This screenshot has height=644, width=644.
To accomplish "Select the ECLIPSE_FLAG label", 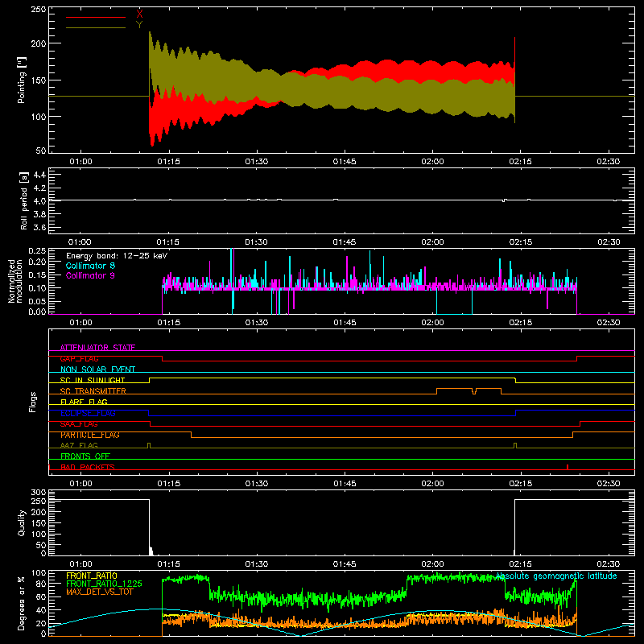I will [x=88, y=413].
